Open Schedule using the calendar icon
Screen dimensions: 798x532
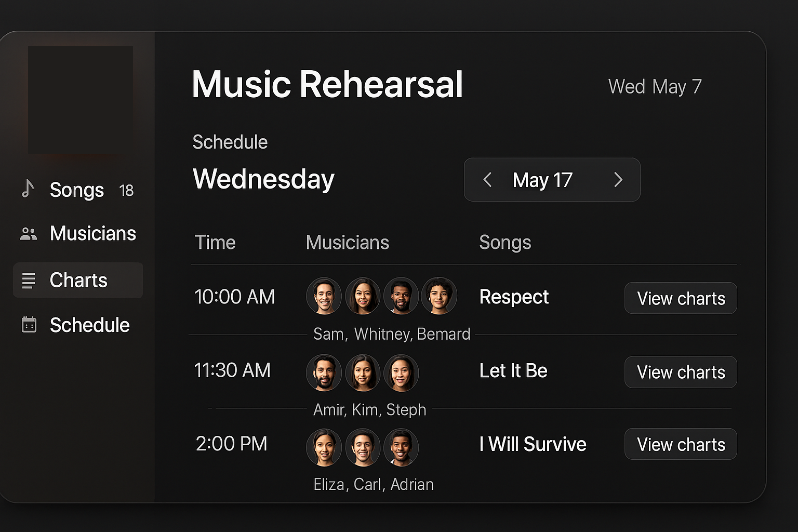pyautogui.click(x=28, y=325)
